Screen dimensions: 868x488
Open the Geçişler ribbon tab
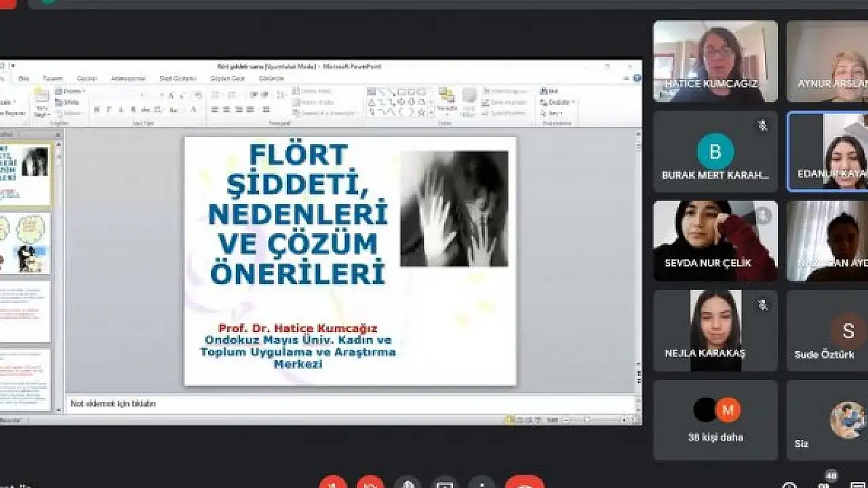click(x=87, y=79)
